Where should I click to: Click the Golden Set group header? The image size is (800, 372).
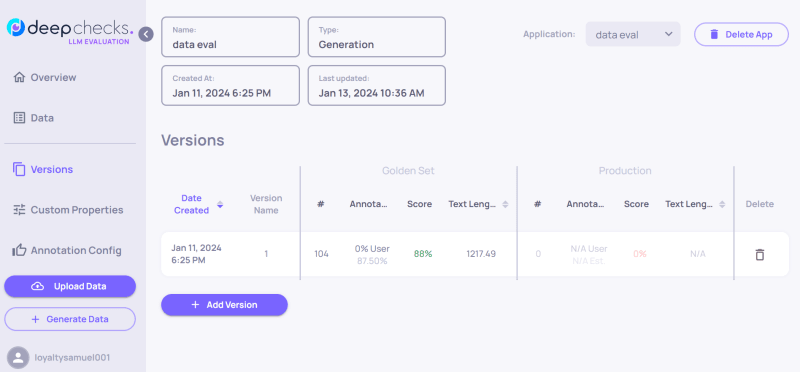pos(408,171)
